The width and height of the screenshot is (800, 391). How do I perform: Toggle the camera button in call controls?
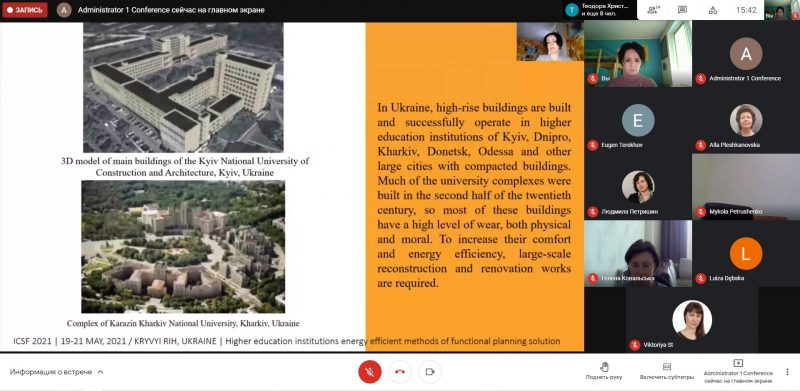(x=430, y=372)
